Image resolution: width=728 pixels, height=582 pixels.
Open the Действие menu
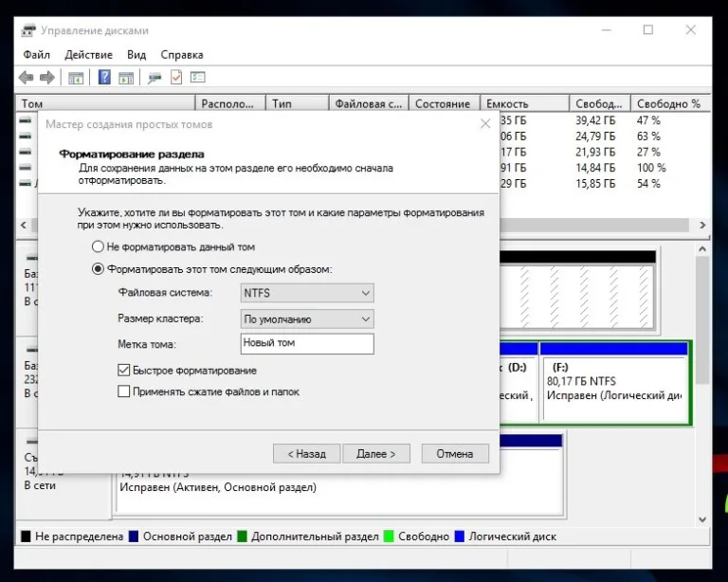[x=89, y=55]
